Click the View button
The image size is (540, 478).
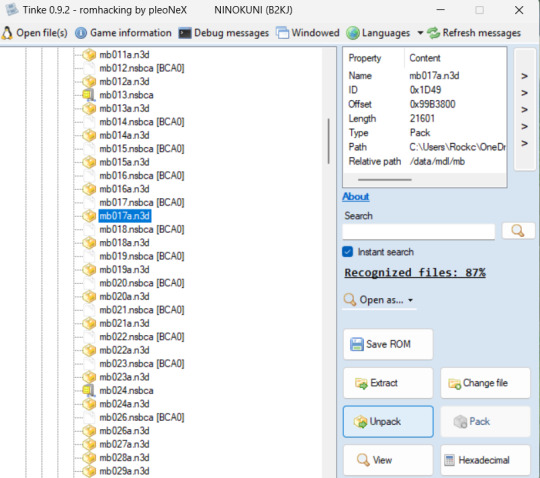pos(388,460)
